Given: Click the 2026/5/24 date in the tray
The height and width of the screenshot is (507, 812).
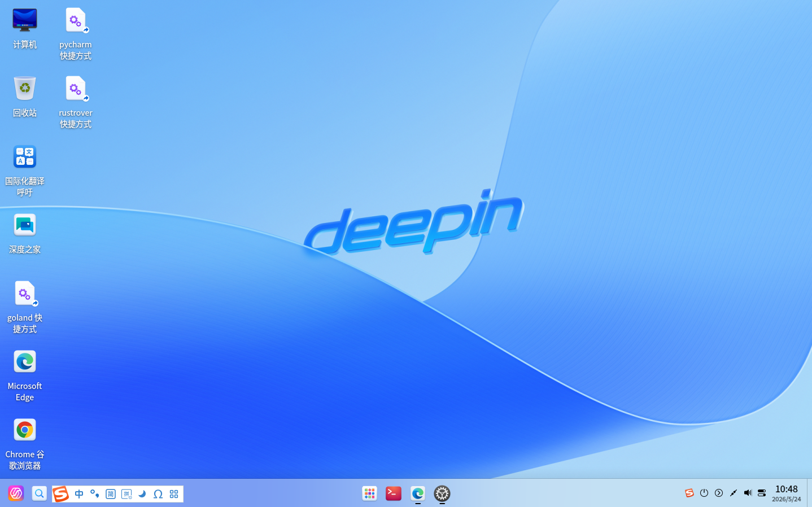Looking at the screenshot, I should pos(787,499).
